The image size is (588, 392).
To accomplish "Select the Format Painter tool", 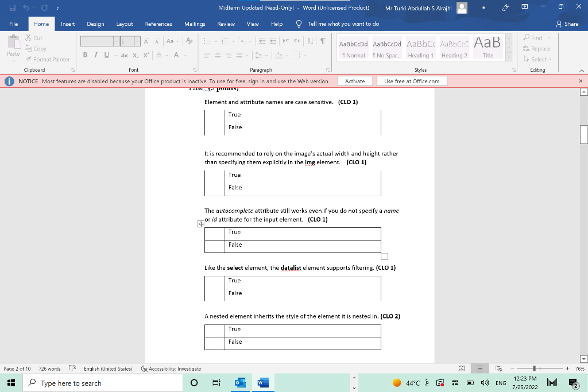I will [48, 59].
